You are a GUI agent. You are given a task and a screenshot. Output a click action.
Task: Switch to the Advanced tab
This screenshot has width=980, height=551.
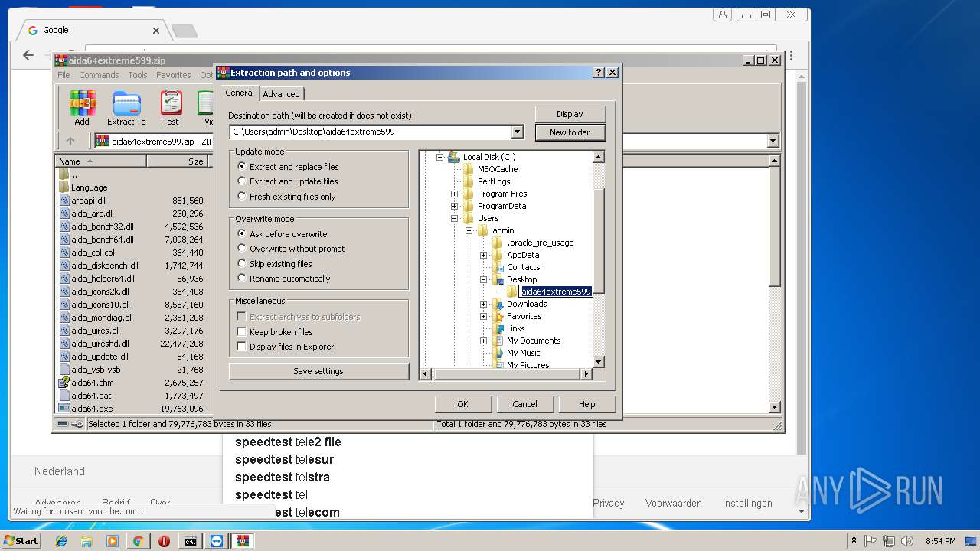tap(282, 94)
